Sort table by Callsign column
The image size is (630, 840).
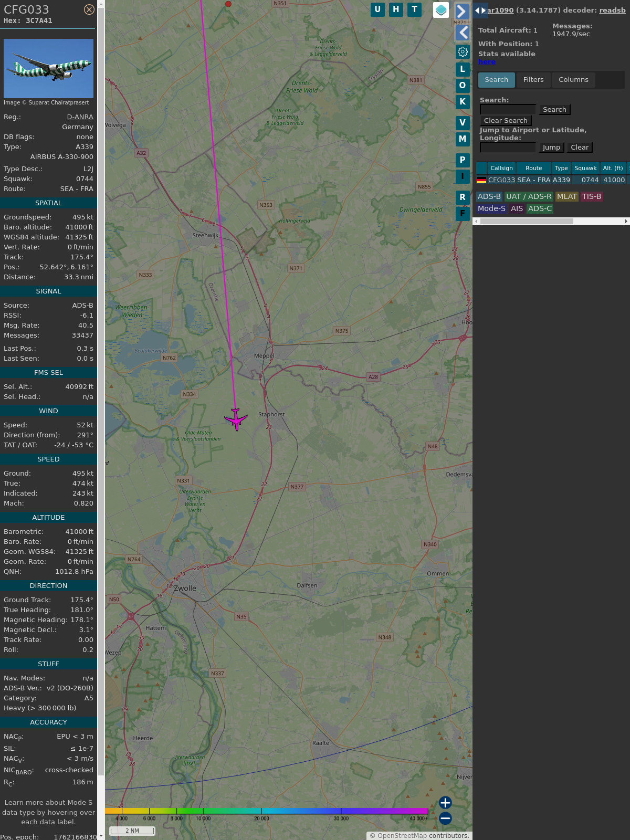pyautogui.click(x=501, y=168)
